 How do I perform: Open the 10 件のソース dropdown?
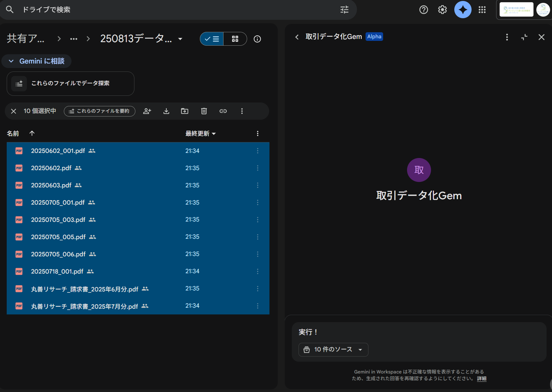point(333,350)
